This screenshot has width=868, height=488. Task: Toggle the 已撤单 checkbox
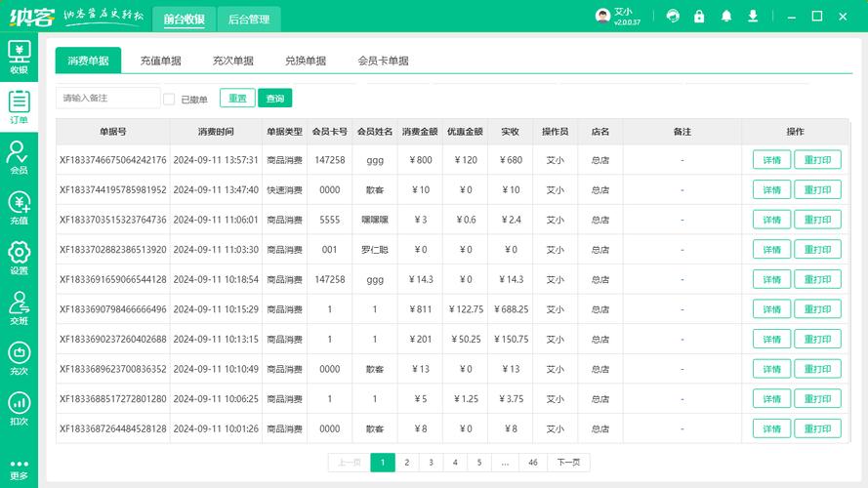(x=169, y=99)
